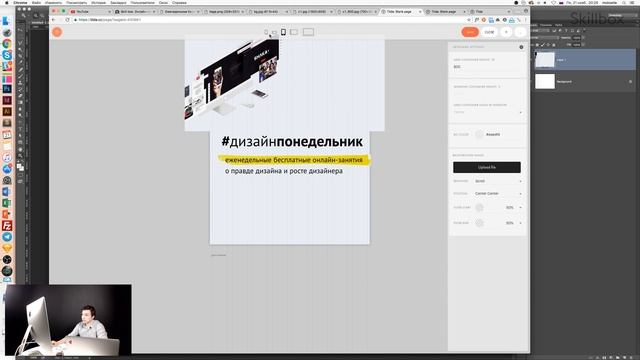Select Photoshop Zoom tool in toolbar
Image resolution: width=640 pixels, height=360 pixels.
click(x=20, y=156)
